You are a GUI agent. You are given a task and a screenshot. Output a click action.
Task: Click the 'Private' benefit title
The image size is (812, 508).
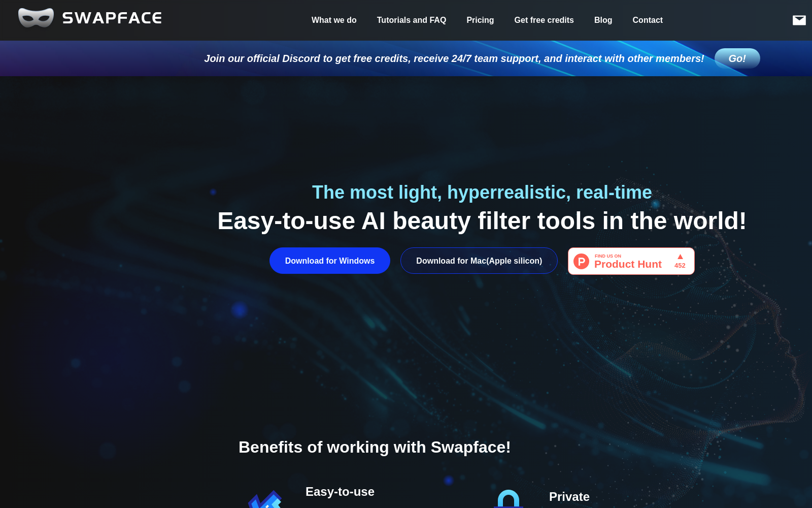click(x=569, y=497)
